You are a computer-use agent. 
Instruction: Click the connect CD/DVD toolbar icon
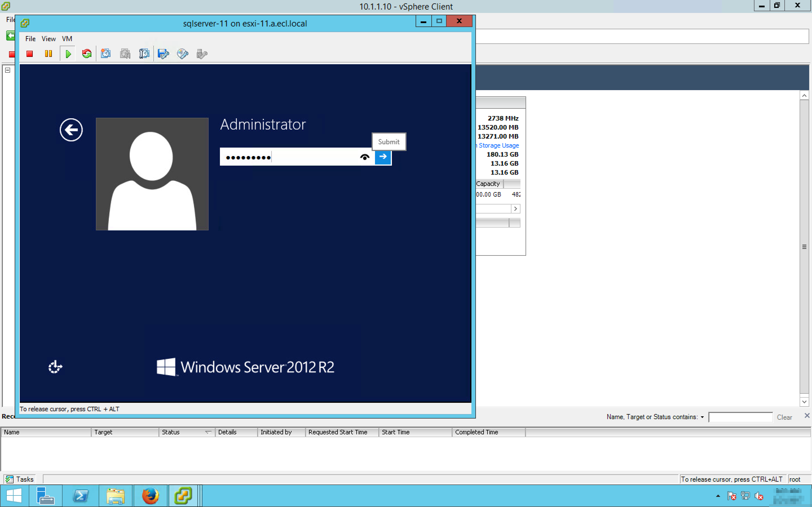pos(182,54)
